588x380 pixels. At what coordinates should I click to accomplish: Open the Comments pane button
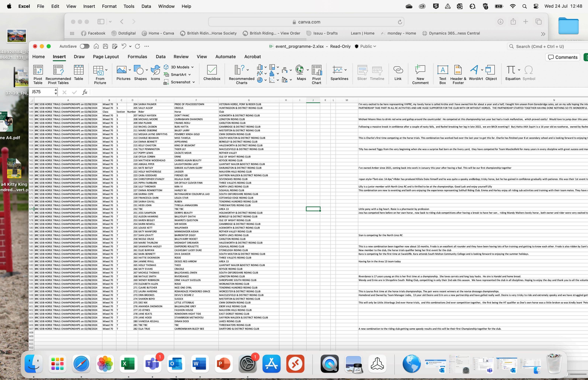click(563, 57)
